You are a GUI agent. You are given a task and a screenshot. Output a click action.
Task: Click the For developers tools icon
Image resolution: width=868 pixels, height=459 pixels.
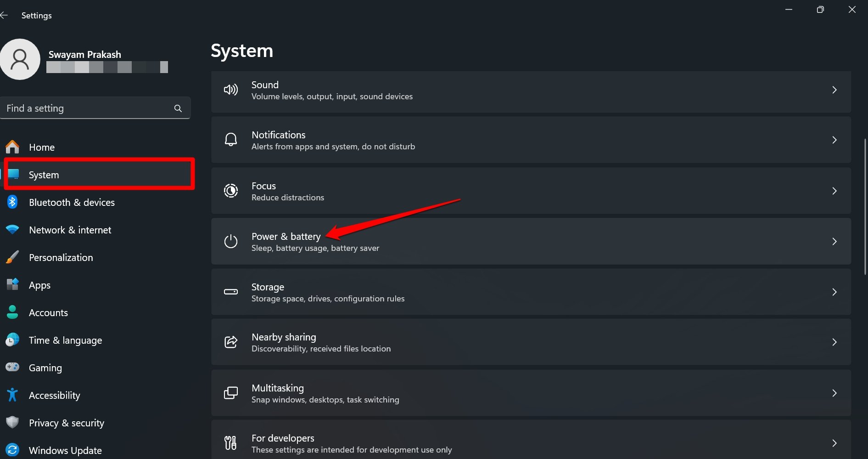pos(230,443)
